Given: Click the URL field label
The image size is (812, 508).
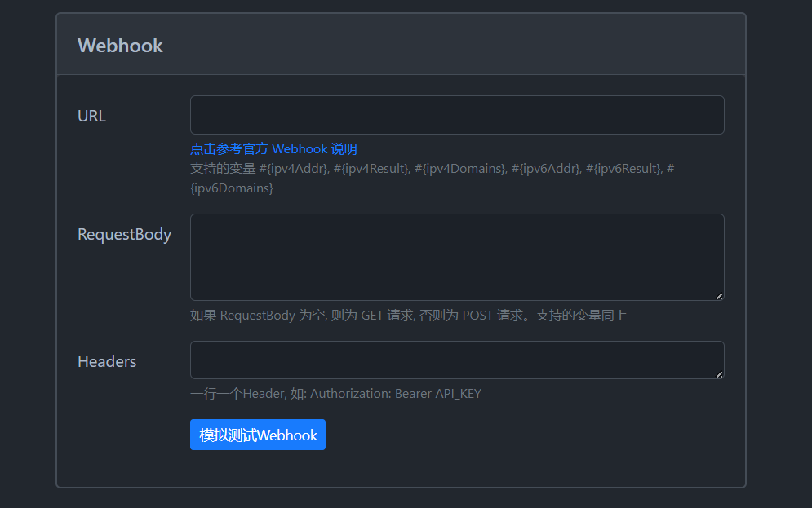Looking at the screenshot, I should pos(91,116).
